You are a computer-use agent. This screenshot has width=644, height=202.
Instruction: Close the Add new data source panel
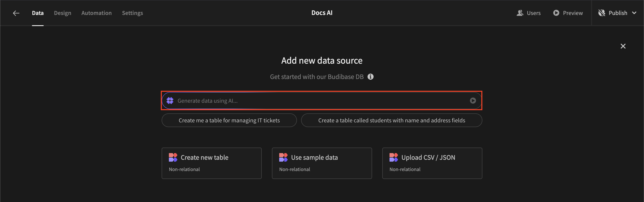click(623, 46)
